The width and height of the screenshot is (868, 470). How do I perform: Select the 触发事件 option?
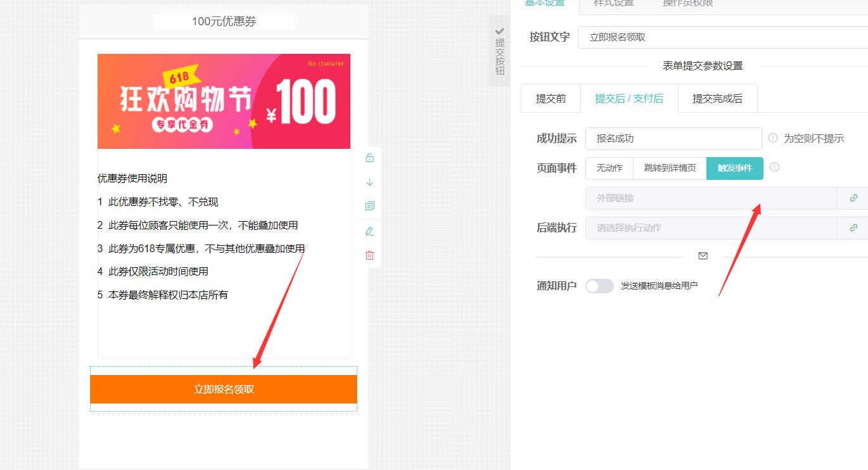click(735, 168)
